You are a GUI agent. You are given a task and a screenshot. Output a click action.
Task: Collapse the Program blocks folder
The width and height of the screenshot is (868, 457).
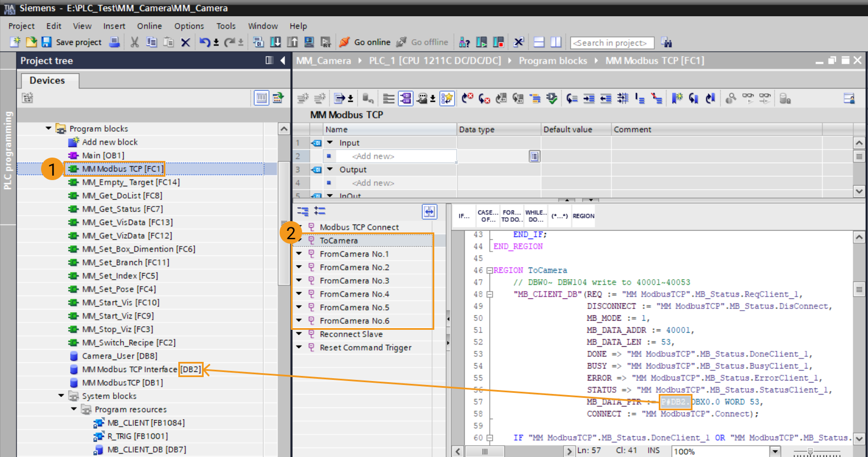point(49,128)
